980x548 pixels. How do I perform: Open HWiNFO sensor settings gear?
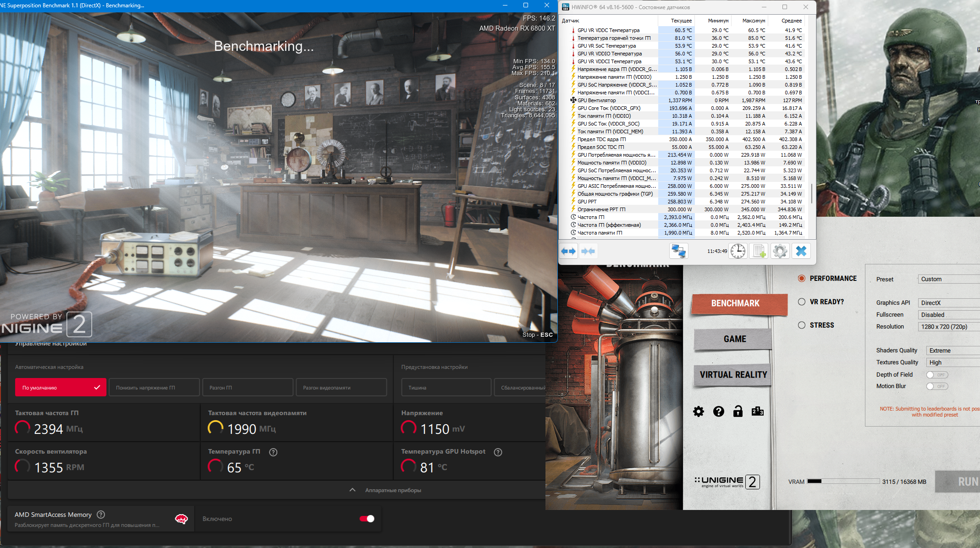pyautogui.click(x=780, y=251)
